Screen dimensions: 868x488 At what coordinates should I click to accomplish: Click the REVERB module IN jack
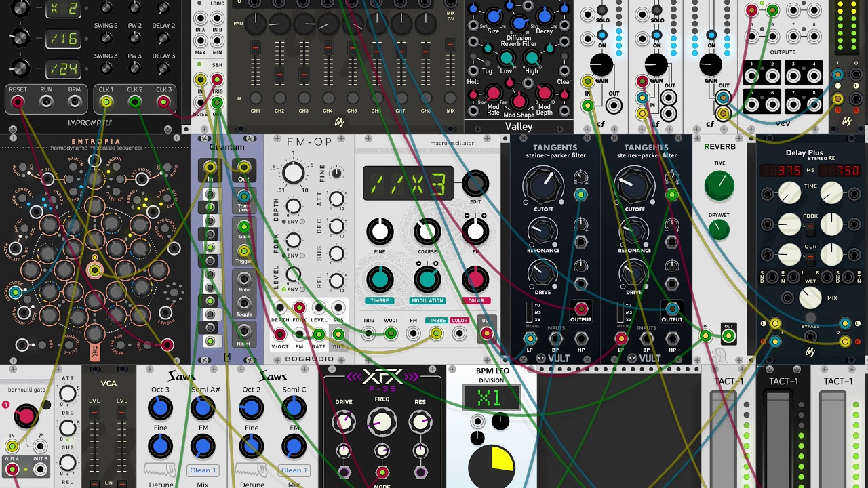(706, 335)
